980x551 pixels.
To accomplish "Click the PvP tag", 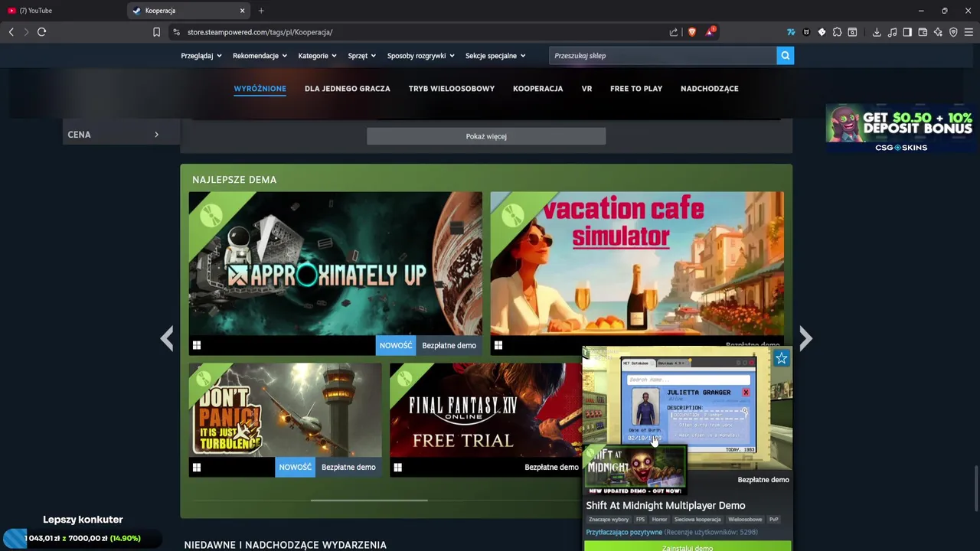I will (774, 520).
